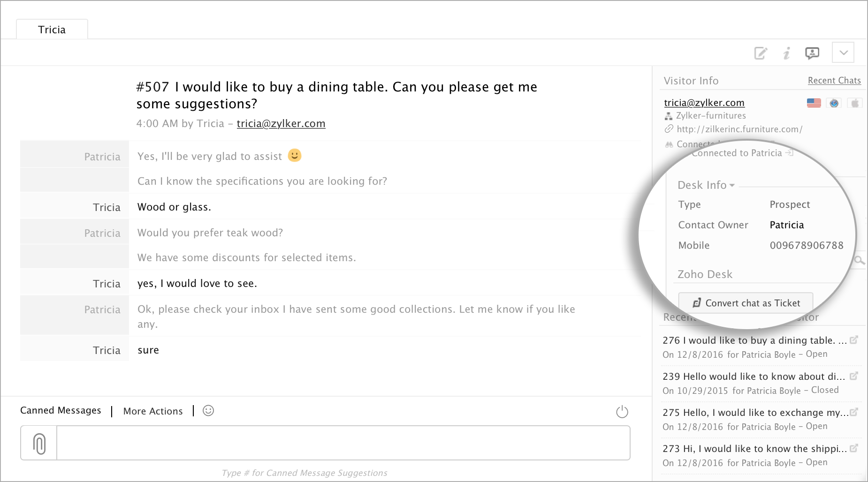Open Canned Messages
Image resolution: width=868 pixels, height=482 pixels.
click(61, 410)
